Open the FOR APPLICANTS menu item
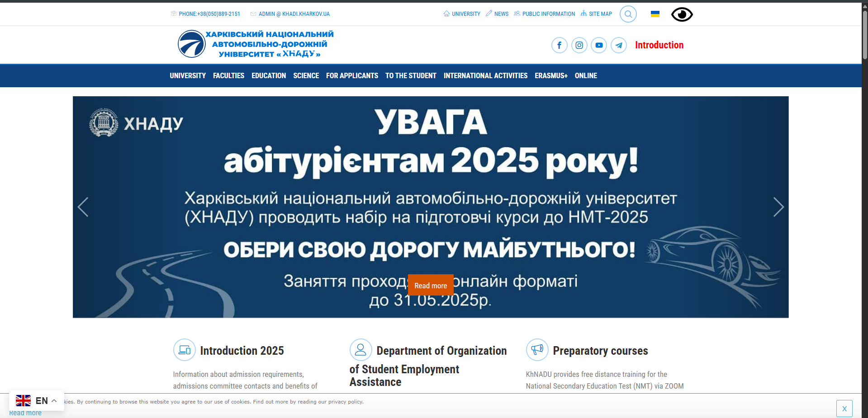Viewport: 868px width, 418px height. (x=352, y=75)
